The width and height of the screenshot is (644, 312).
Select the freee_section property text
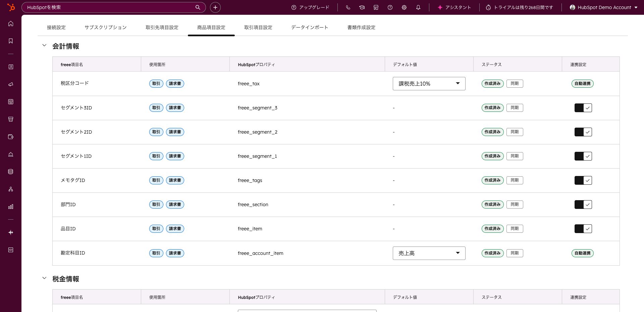click(x=253, y=205)
